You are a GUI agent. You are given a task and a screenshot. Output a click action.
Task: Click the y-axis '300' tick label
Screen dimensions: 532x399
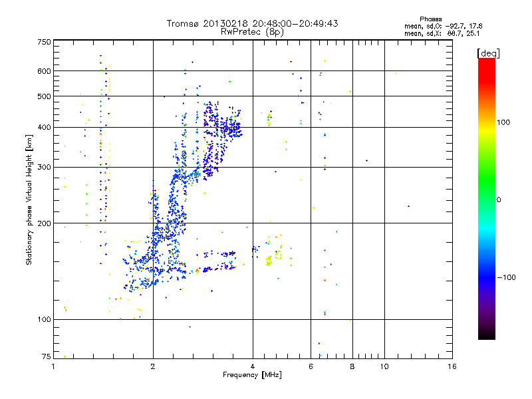point(44,168)
